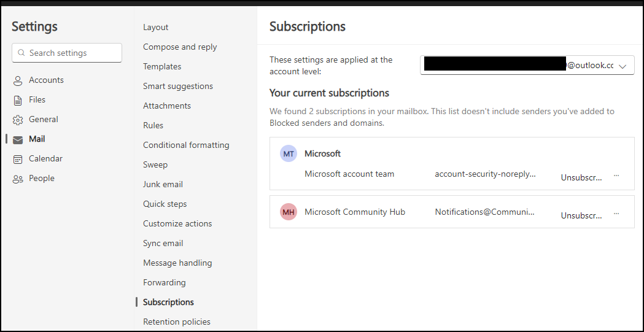Open Conditional formatting settings
The height and width of the screenshot is (332, 644).
pyautogui.click(x=186, y=145)
